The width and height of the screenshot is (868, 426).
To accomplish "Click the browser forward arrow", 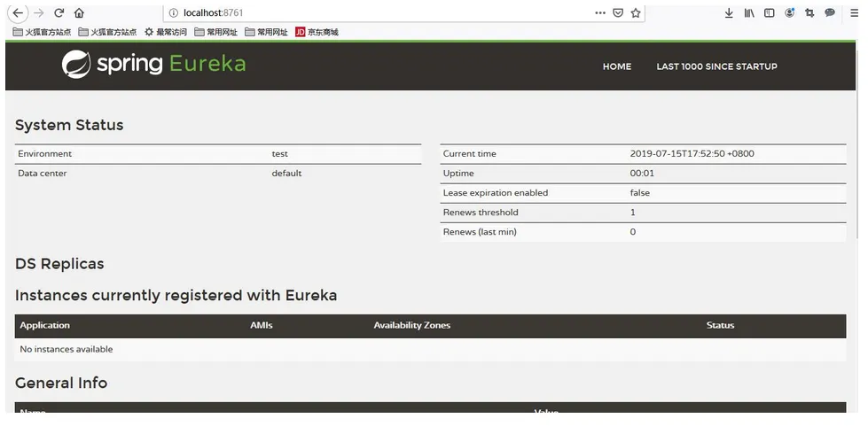I will click(x=39, y=12).
